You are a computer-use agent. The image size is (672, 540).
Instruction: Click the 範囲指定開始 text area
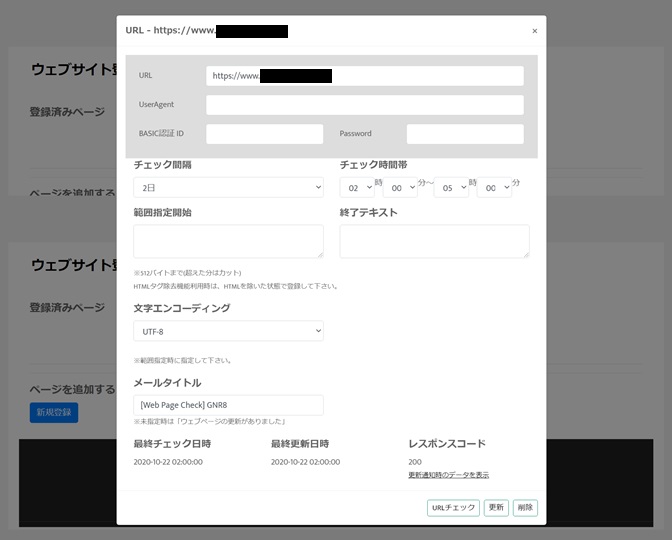(228, 241)
